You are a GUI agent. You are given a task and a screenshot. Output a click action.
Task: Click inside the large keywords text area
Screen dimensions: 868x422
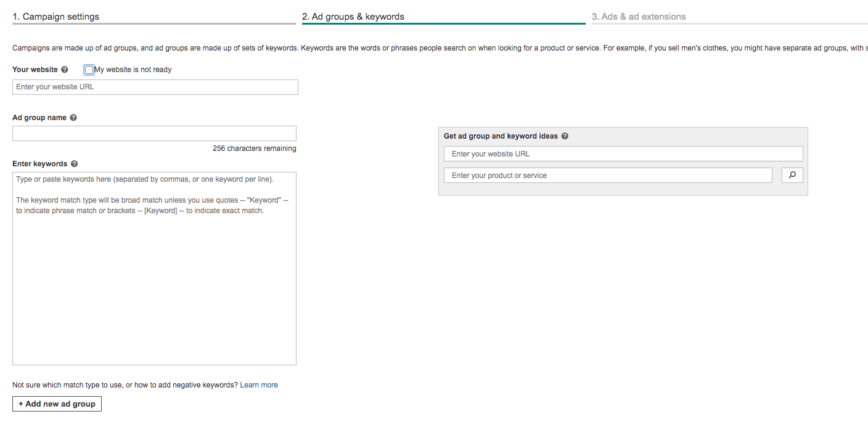154,277
